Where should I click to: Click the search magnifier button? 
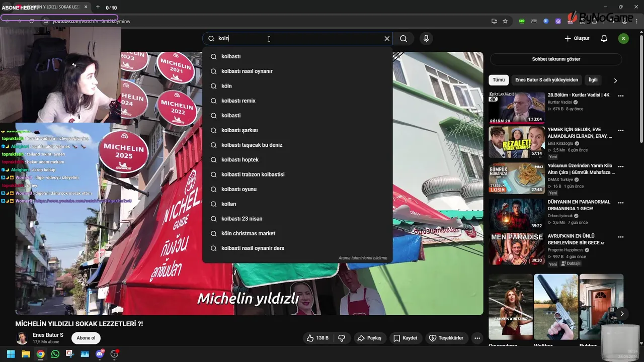click(404, 39)
